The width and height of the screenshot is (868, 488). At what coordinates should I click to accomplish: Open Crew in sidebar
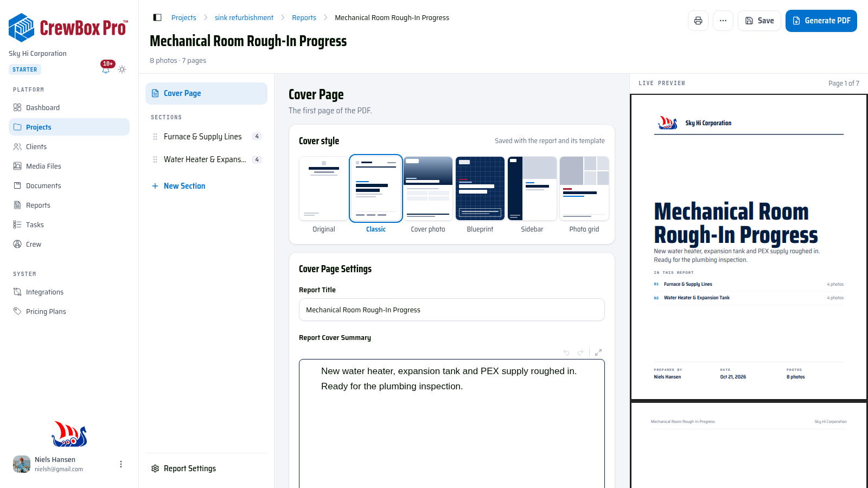click(x=69, y=244)
